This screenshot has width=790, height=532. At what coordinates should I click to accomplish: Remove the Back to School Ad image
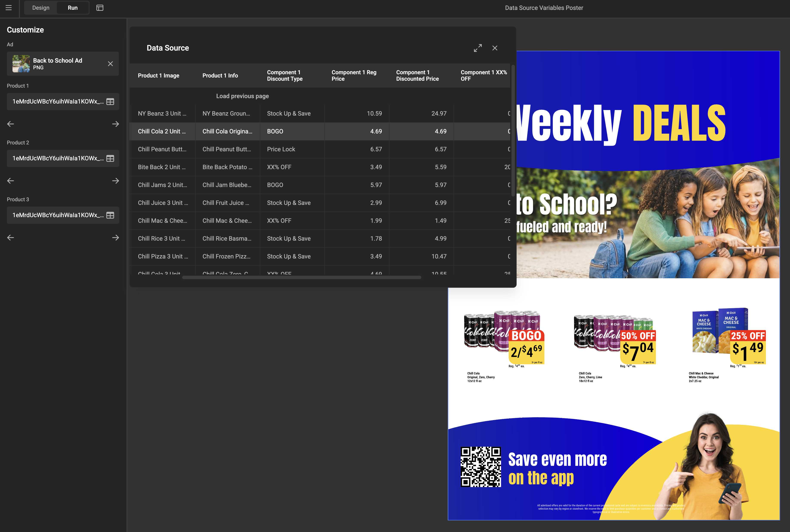coord(110,64)
